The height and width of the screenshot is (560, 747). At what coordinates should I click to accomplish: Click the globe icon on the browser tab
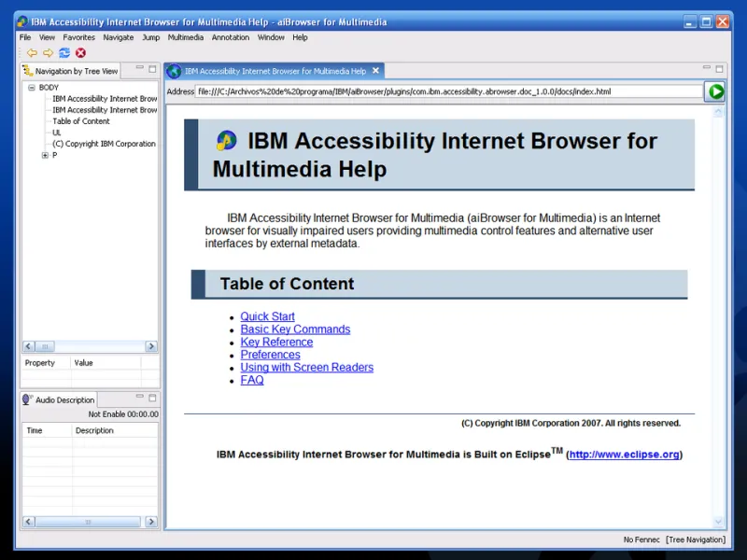coord(175,71)
